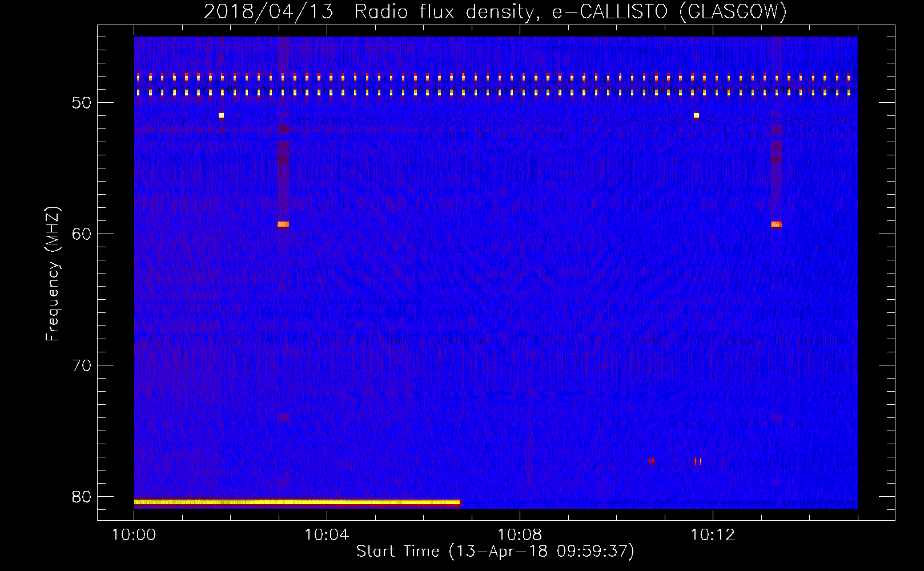Click the '10:00' time tick label
This screenshot has height=571, width=924.
134,534
